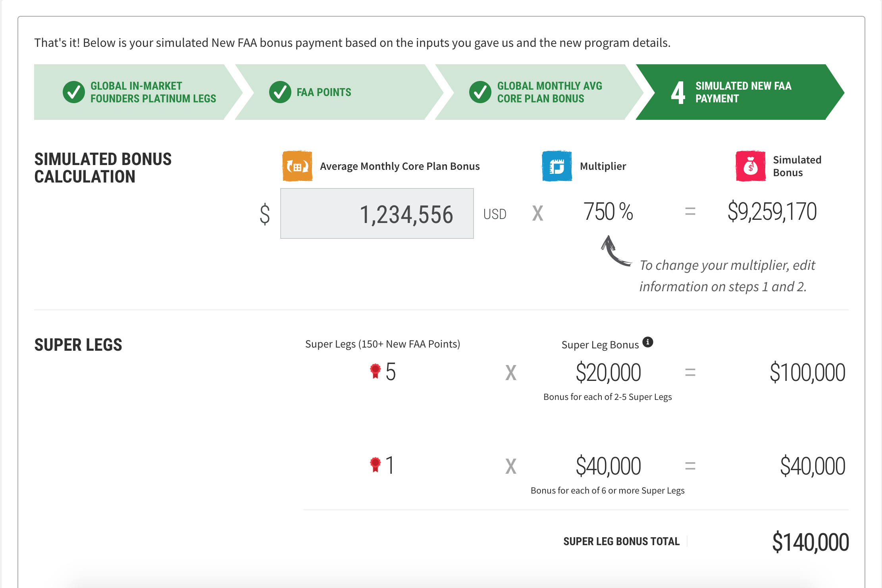Click the $140,000 Super Leg Bonus Total
Image resolution: width=882 pixels, height=588 pixels.
(x=810, y=542)
